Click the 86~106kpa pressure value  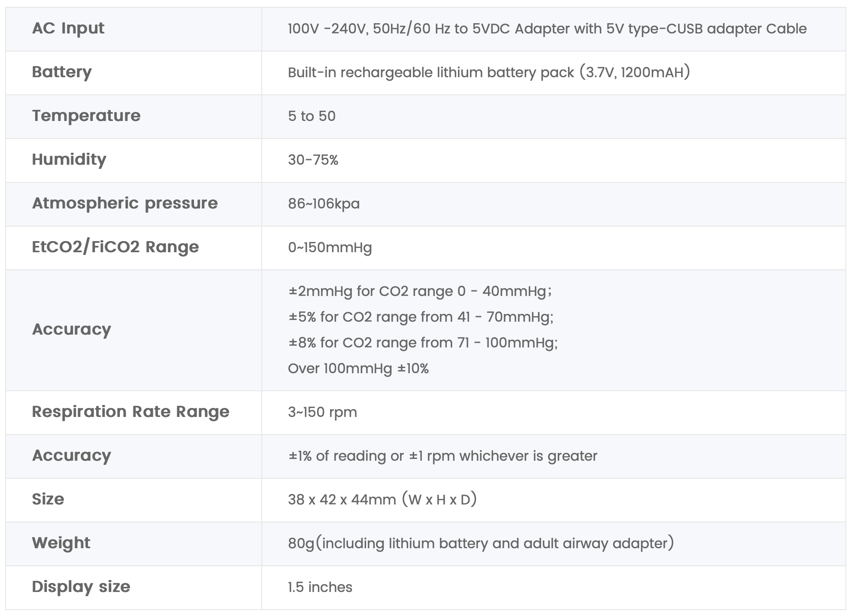pos(324,203)
